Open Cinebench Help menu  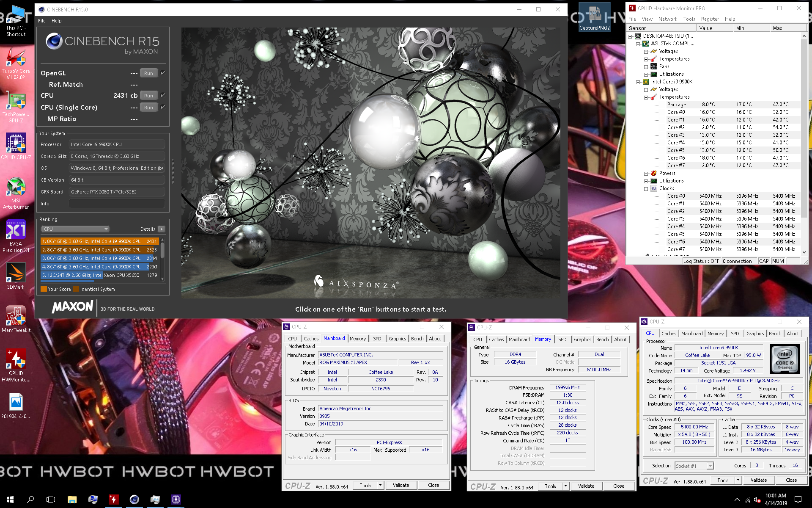click(57, 21)
